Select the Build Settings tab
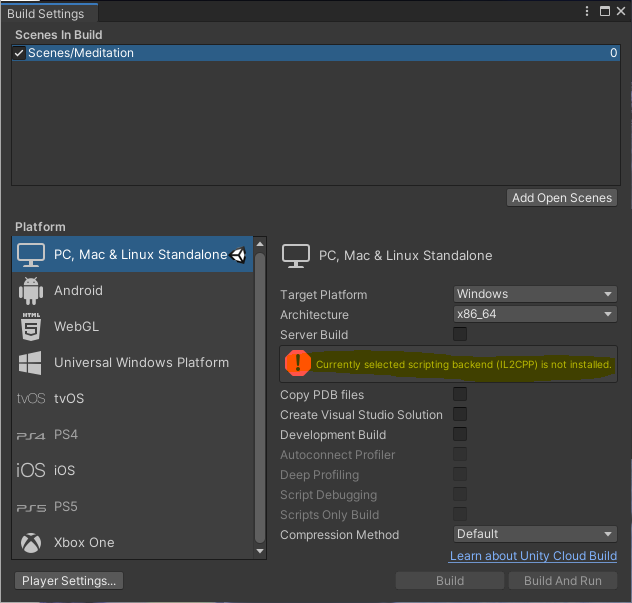 point(49,13)
